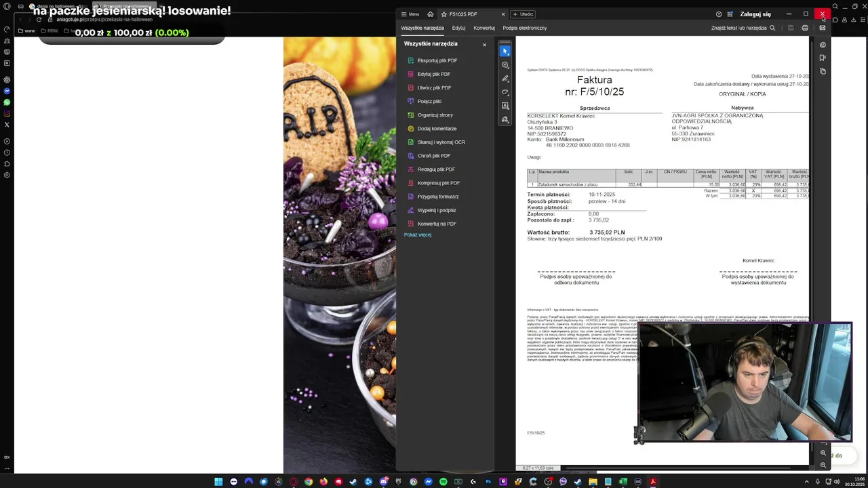Select the comment bubble tool in quick toolbar
The image size is (868, 488).
[505, 65]
